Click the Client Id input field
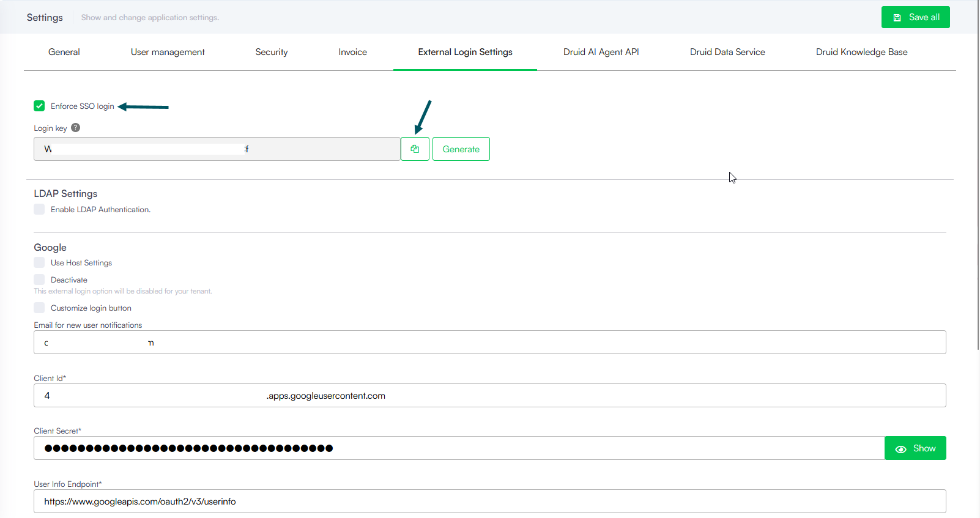The height and width of the screenshot is (518, 980). click(x=489, y=396)
